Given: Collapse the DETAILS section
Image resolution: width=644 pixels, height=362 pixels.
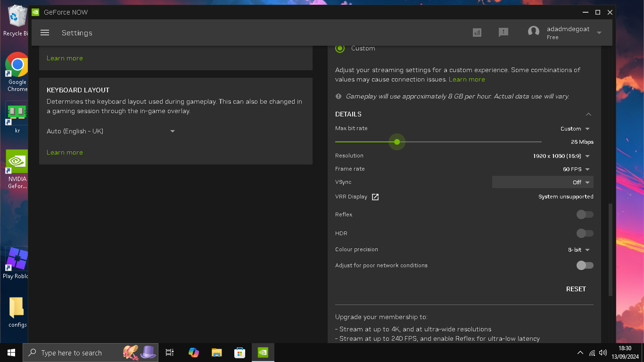Looking at the screenshot, I should [x=588, y=114].
